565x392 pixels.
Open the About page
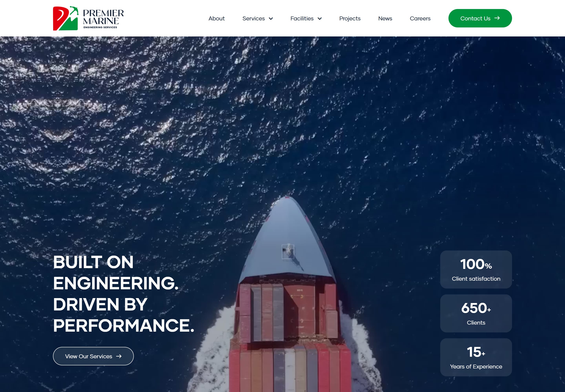(x=216, y=18)
